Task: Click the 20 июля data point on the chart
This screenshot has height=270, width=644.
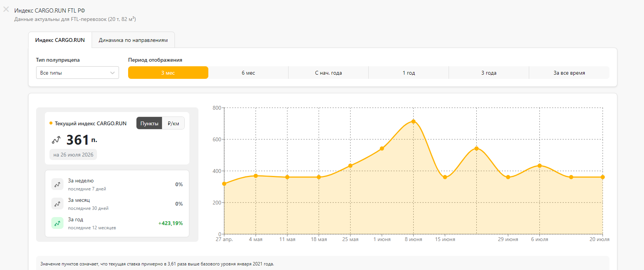Action: 603,177
